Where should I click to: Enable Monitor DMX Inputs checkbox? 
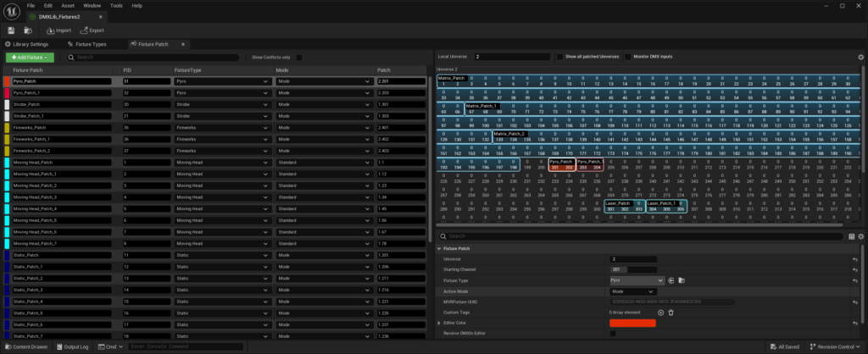[x=628, y=57]
